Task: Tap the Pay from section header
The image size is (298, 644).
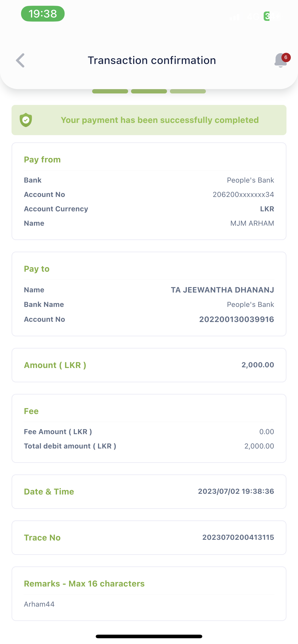Action: pyautogui.click(x=42, y=160)
